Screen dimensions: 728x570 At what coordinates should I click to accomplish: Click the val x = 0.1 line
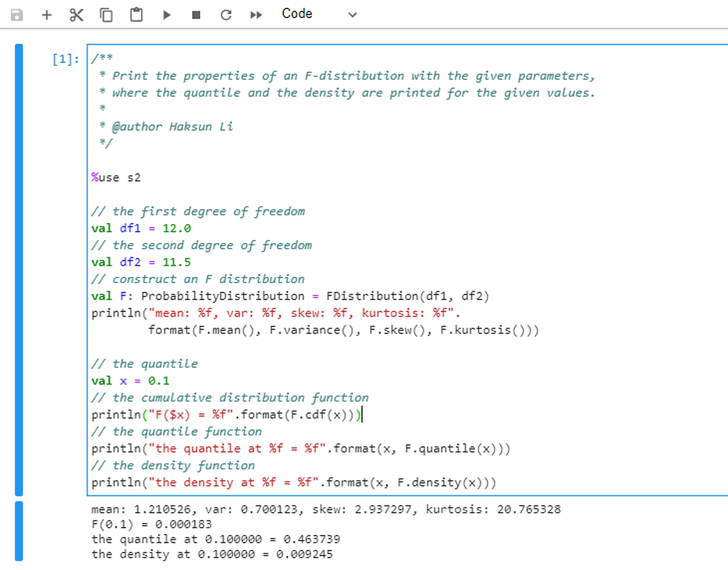(x=130, y=381)
